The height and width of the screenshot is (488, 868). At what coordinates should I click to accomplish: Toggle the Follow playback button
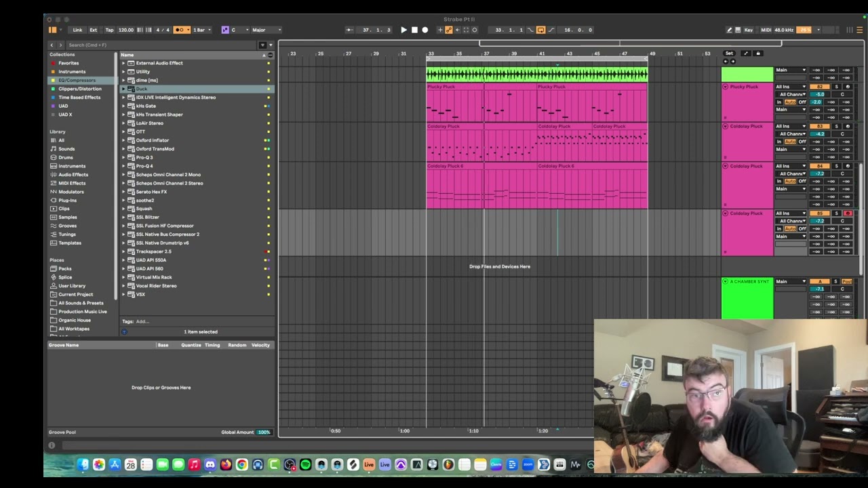349,30
